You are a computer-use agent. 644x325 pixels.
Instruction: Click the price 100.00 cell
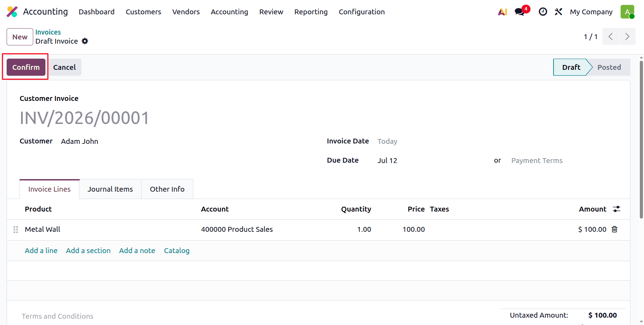point(414,229)
